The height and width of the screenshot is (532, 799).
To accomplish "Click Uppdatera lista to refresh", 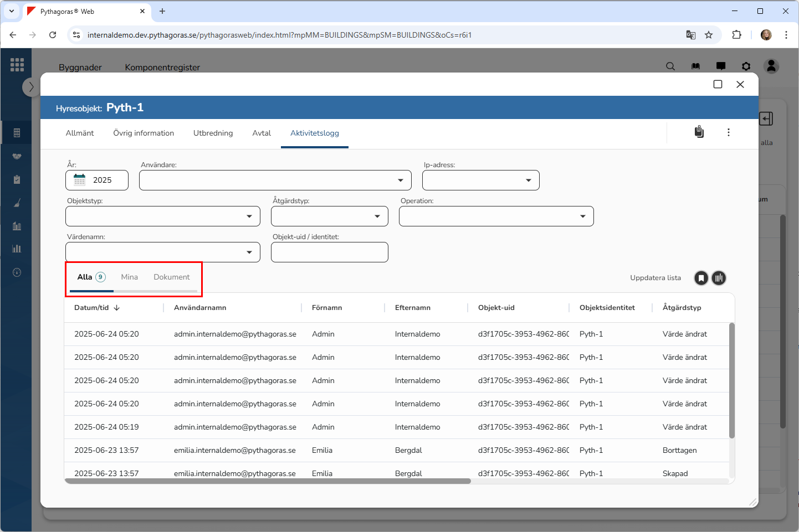I will coord(655,278).
